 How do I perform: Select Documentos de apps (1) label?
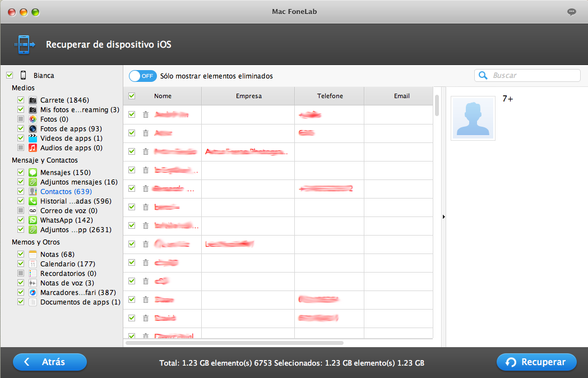click(80, 302)
